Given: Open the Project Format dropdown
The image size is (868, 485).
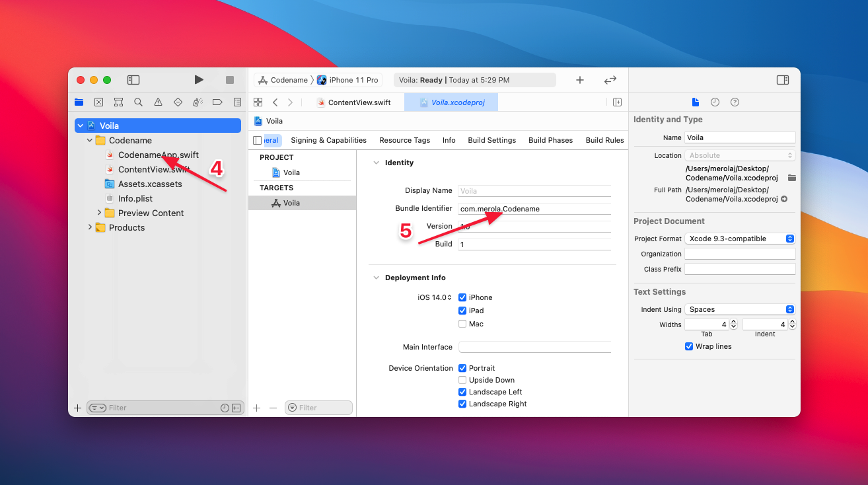Looking at the screenshot, I should 740,239.
